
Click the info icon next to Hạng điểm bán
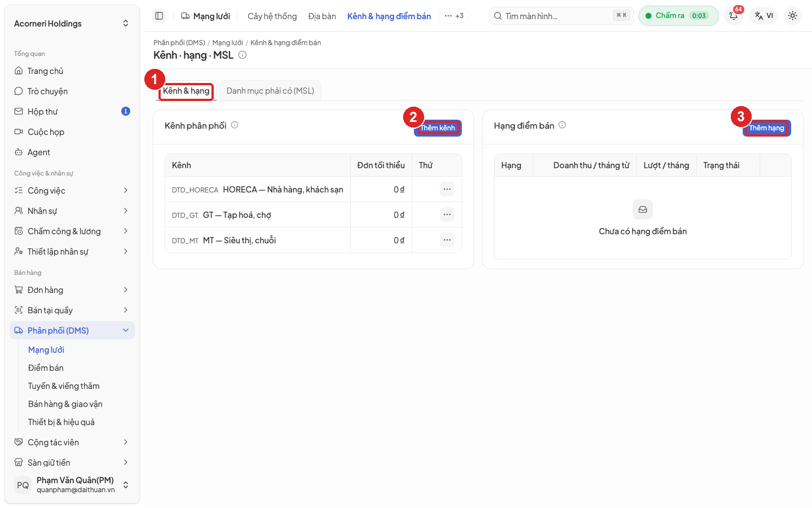point(562,125)
